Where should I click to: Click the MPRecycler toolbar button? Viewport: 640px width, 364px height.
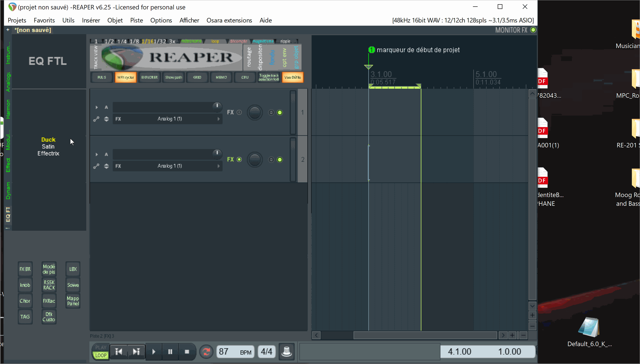125,77
